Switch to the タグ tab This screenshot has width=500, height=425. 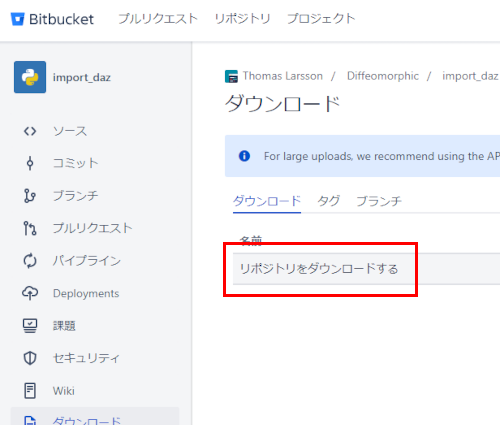[328, 201]
